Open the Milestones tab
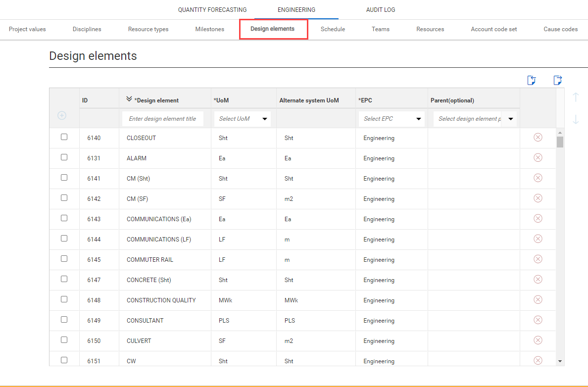 tap(209, 29)
